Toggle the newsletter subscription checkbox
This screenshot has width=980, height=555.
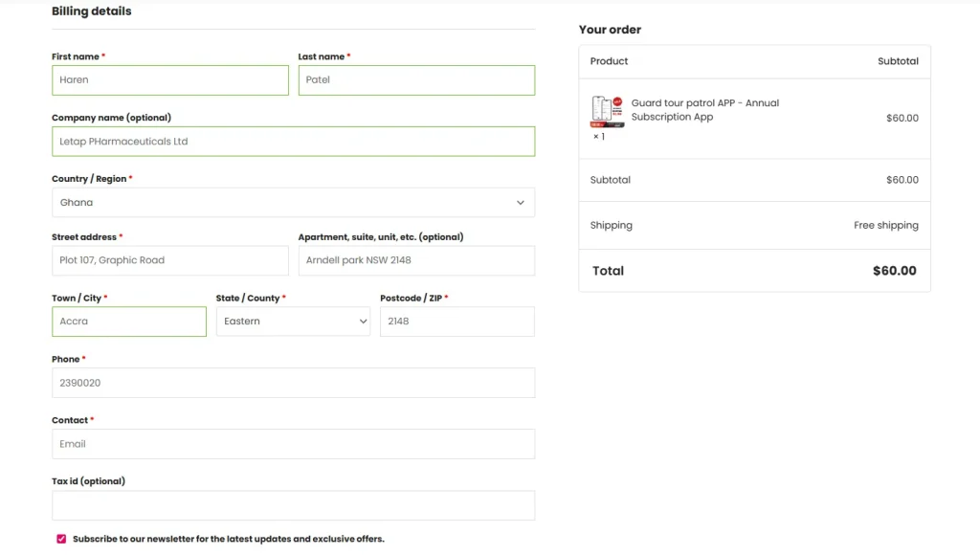tap(61, 539)
